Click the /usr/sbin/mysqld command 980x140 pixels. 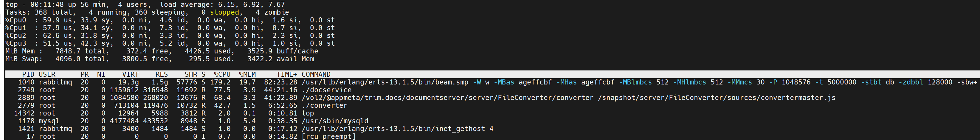[x=335, y=121]
